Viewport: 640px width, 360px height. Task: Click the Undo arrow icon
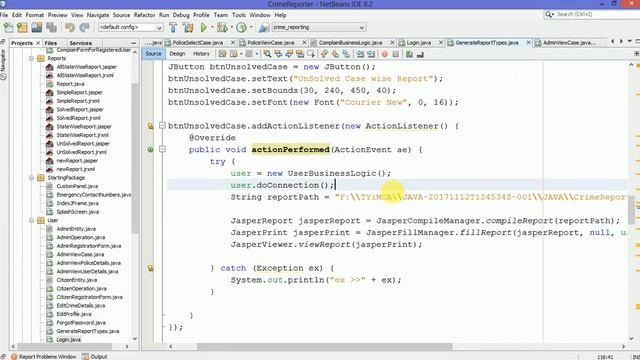pyautogui.click(x=69, y=27)
